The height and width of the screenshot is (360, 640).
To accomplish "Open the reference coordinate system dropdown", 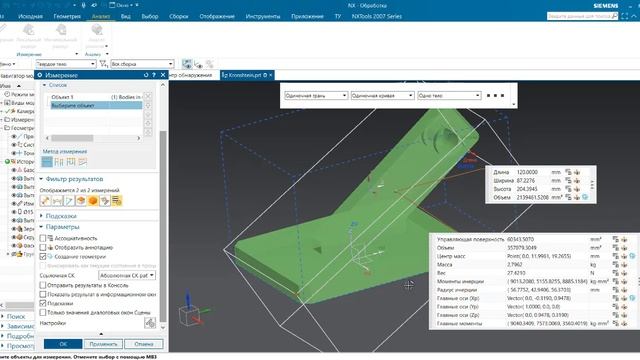I will pyautogui.click(x=127, y=276).
